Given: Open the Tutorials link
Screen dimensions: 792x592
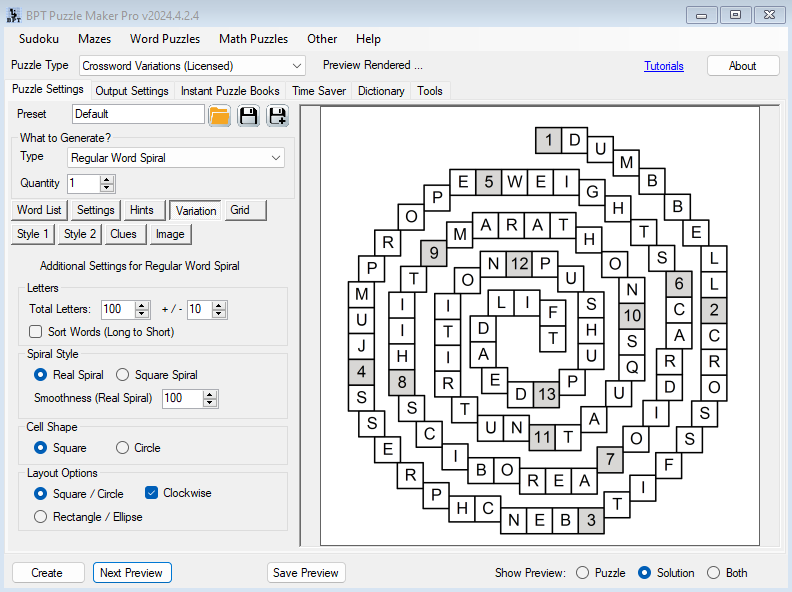Looking at the screenshot, I should click(x=664, y=66).
